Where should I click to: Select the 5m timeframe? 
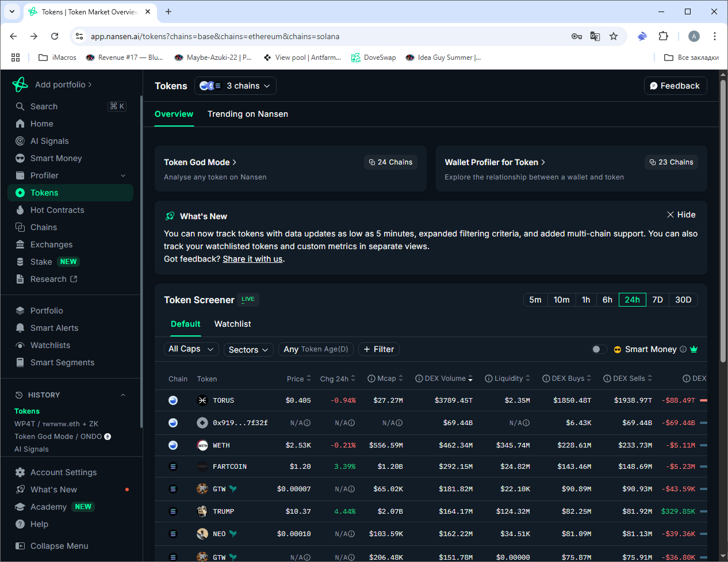[535, 300]
